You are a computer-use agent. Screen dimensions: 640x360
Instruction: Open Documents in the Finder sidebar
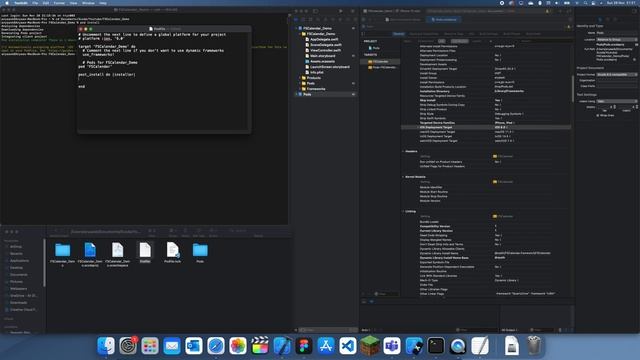tap(19, 275)
